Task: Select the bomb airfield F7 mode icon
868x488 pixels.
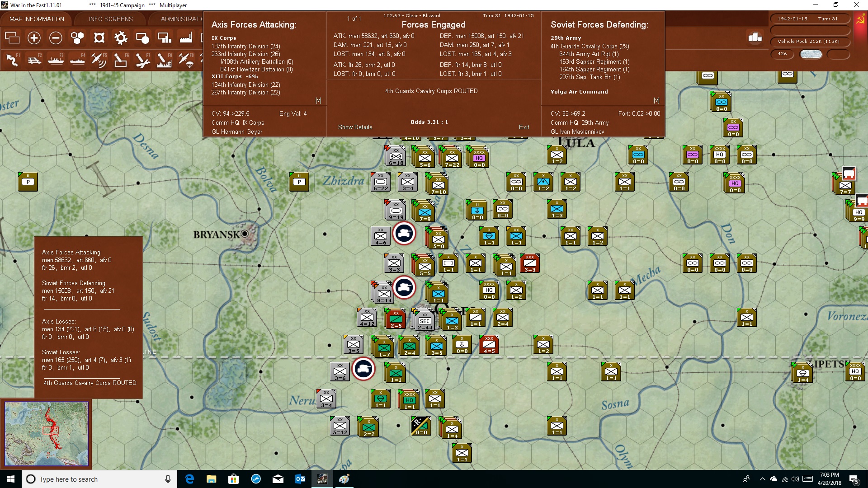Action: coord(142,60)
